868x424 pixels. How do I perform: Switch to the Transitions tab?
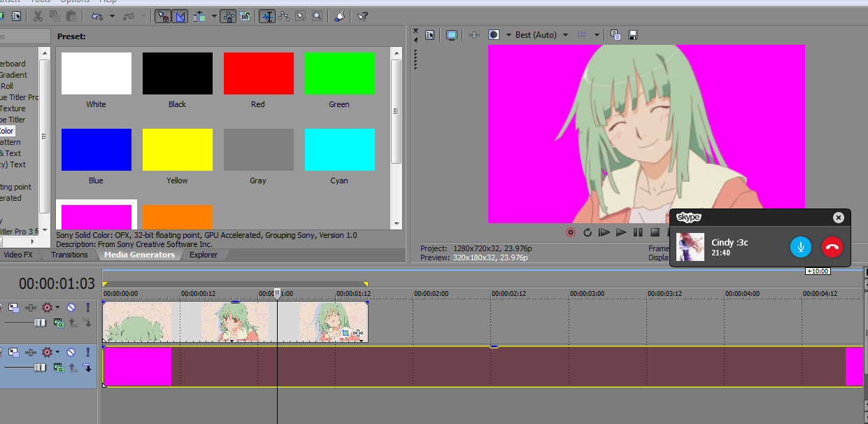coord(69,255)
